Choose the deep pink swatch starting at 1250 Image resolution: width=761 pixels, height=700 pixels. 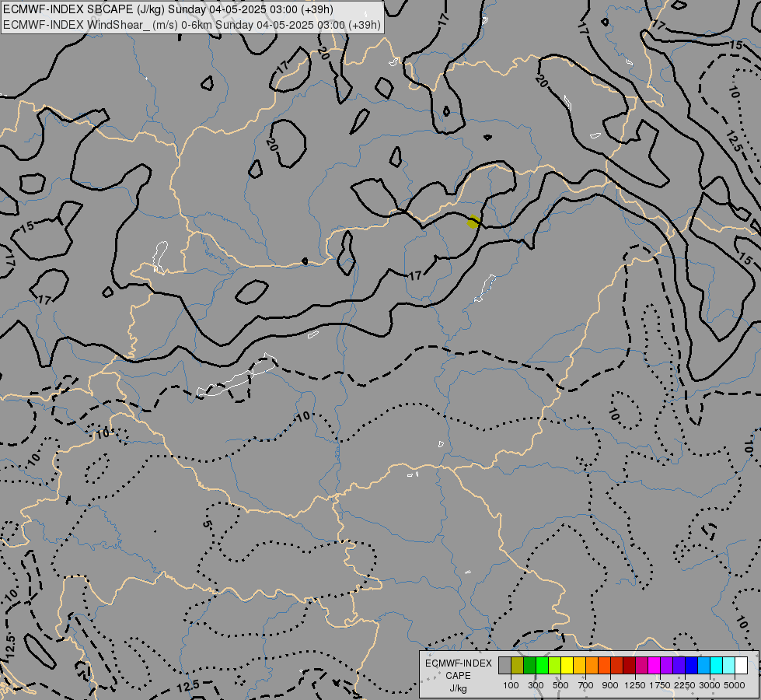(x=641, y=665)
